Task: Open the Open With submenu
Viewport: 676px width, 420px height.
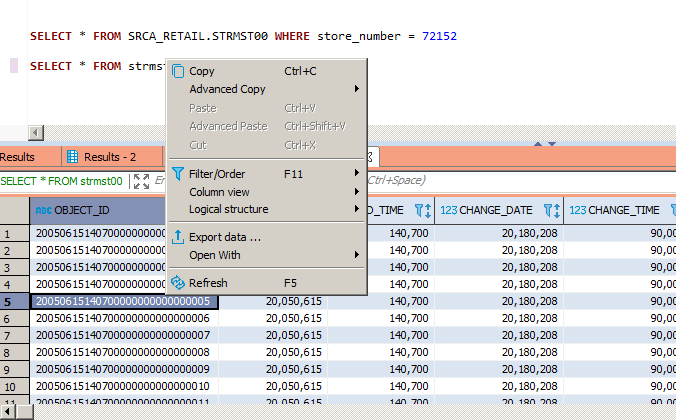Action: click(266, 255)
